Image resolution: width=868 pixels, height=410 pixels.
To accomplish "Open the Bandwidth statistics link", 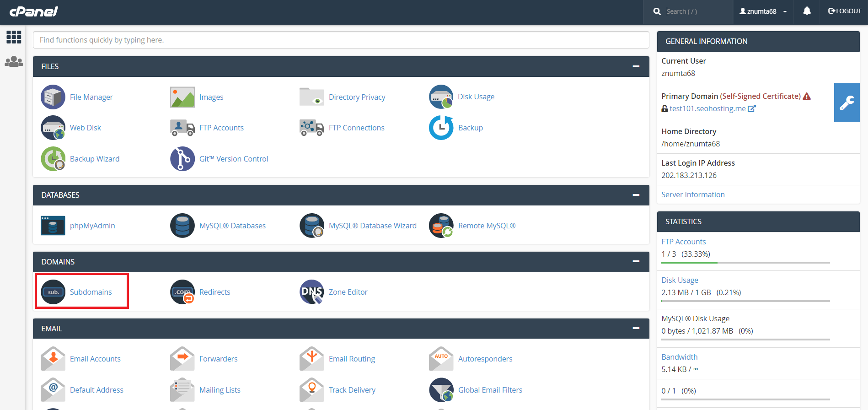I will [x=679, y=357].
